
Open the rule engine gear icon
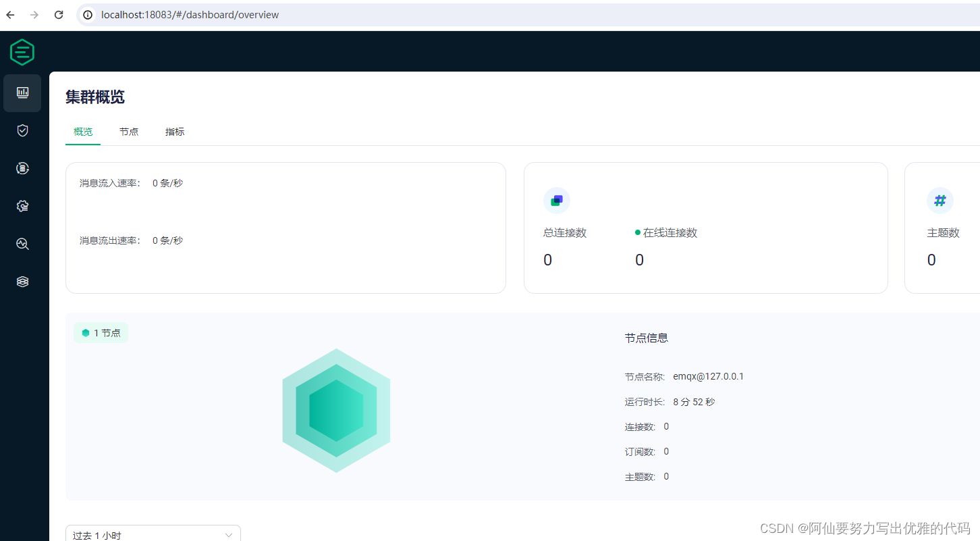click(22, 206)
